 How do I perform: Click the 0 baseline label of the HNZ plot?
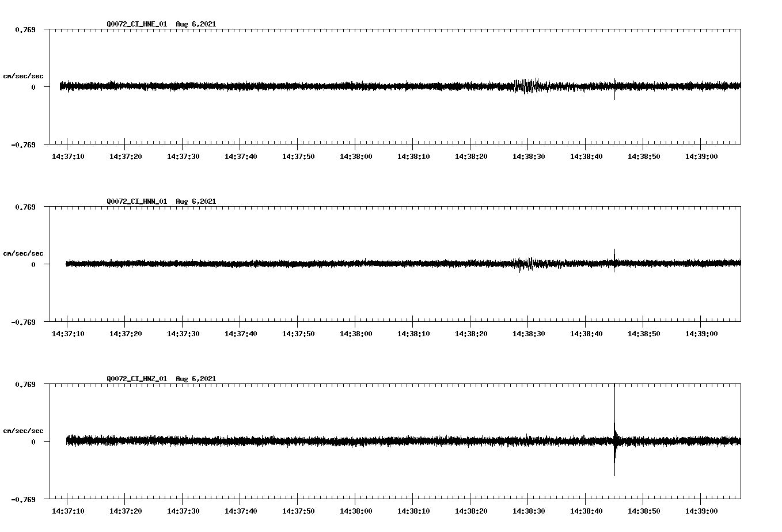click(33, 442)
